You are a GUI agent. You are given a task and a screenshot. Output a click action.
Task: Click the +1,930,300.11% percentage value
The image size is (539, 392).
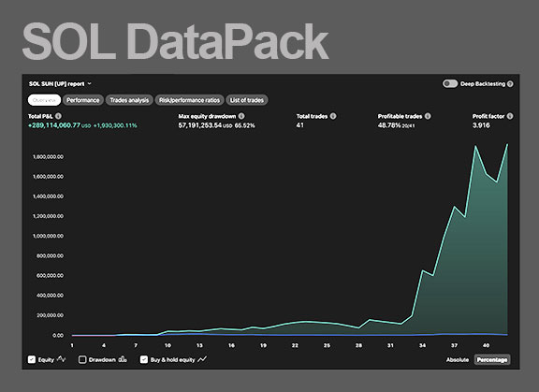tap(115, 125)
